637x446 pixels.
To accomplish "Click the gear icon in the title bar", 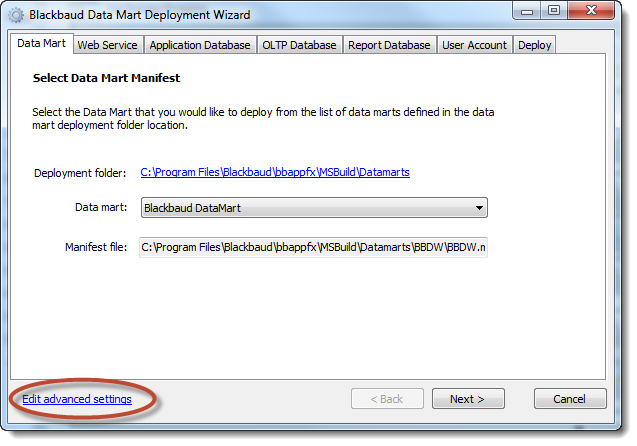I will [16, 15].
